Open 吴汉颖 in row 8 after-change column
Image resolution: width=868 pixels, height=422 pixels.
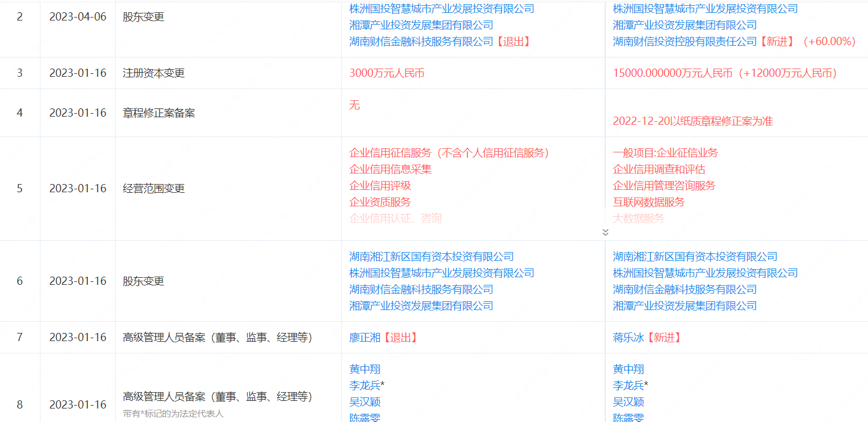coord(629,402)
